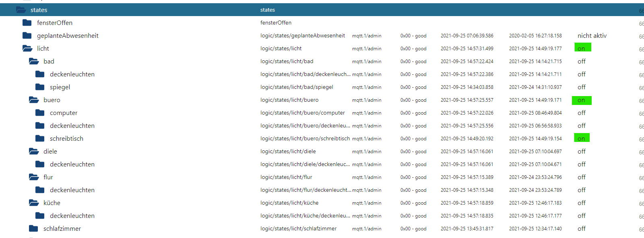Select the licht tree label
Viewport: 644px width, 238px height.
tap(43, 49)
